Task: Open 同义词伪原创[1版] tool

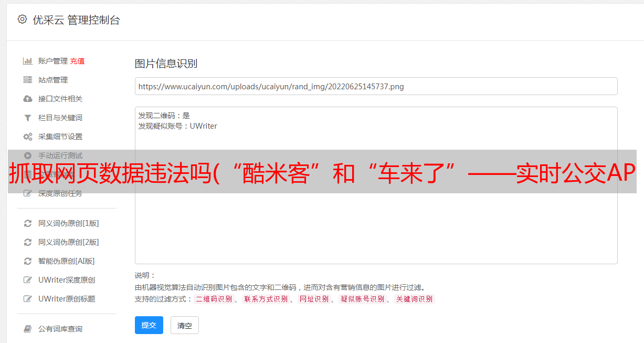Action: point(69,223)
